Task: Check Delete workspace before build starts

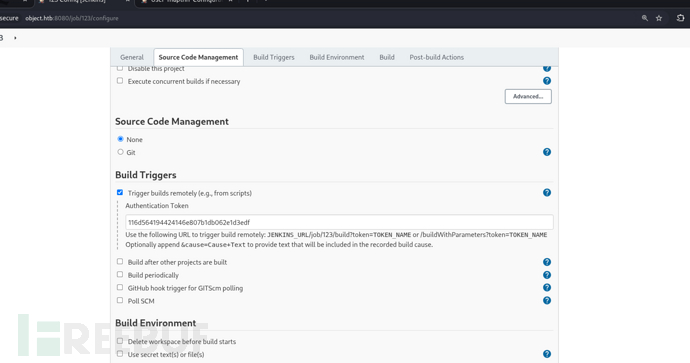Action: 120,341
